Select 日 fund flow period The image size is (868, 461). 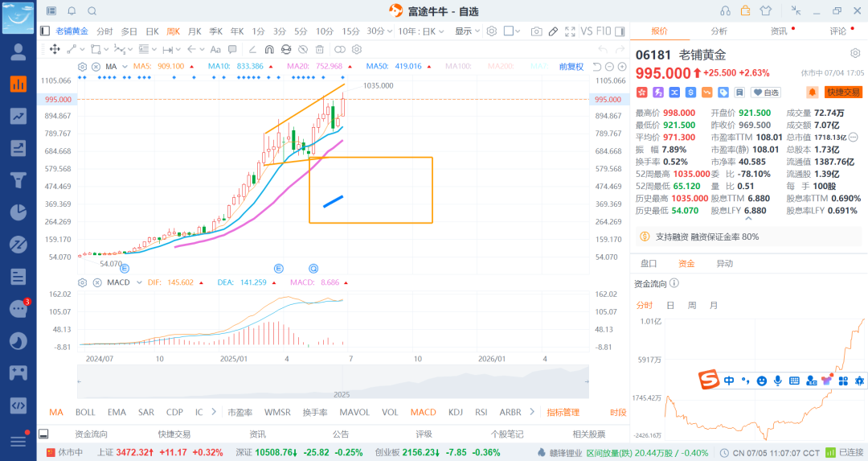click(x=670, y=305)
